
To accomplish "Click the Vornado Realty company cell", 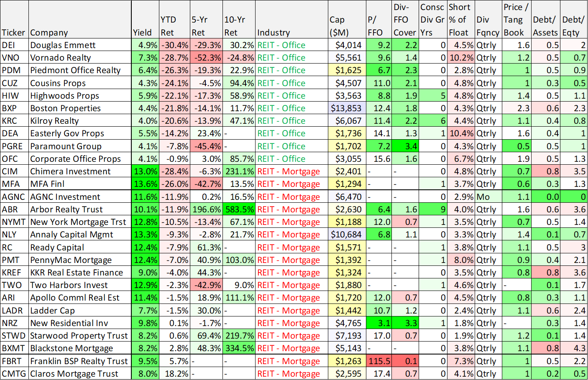I will 80,58.
